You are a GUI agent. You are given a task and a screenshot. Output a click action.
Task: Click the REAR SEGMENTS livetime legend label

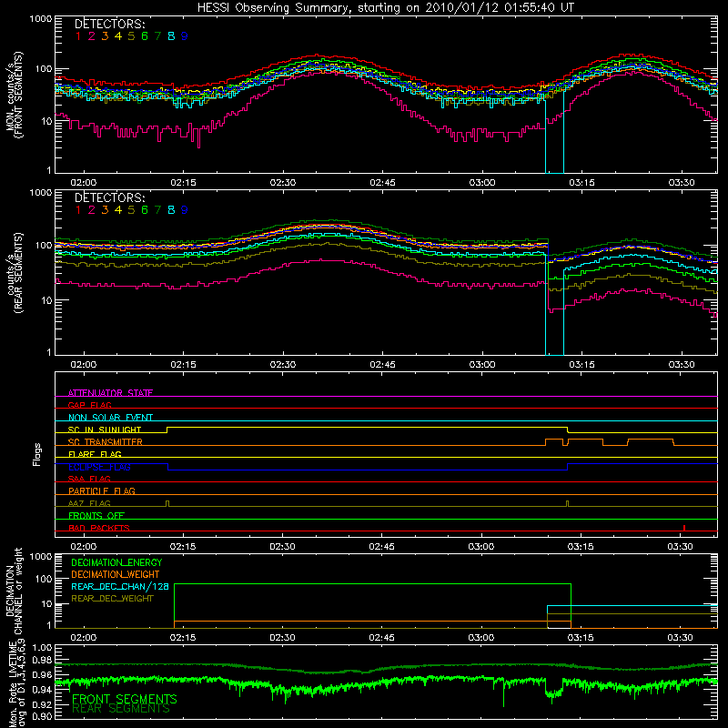coord(121,709)
